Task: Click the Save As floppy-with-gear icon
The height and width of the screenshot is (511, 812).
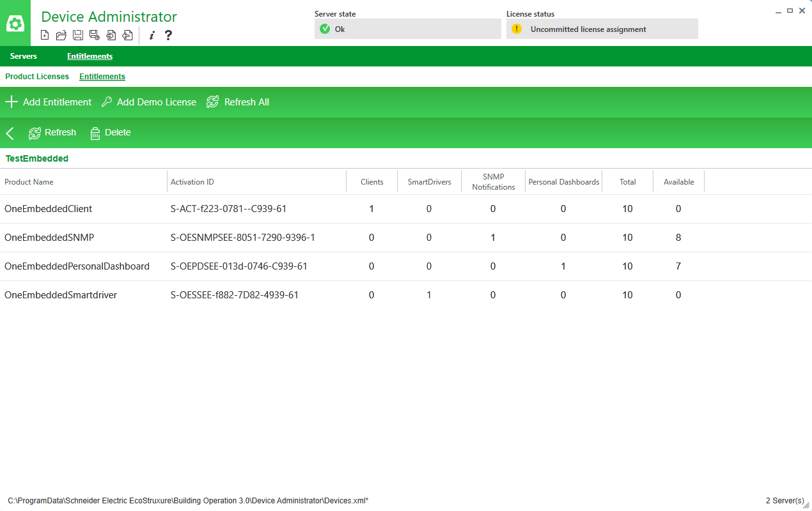Action: [x=95, y=35]
